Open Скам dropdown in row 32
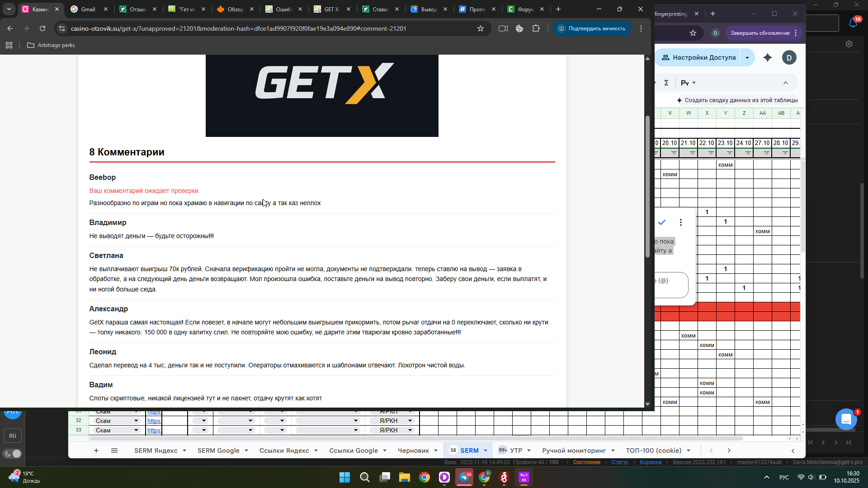 point(136,421)
